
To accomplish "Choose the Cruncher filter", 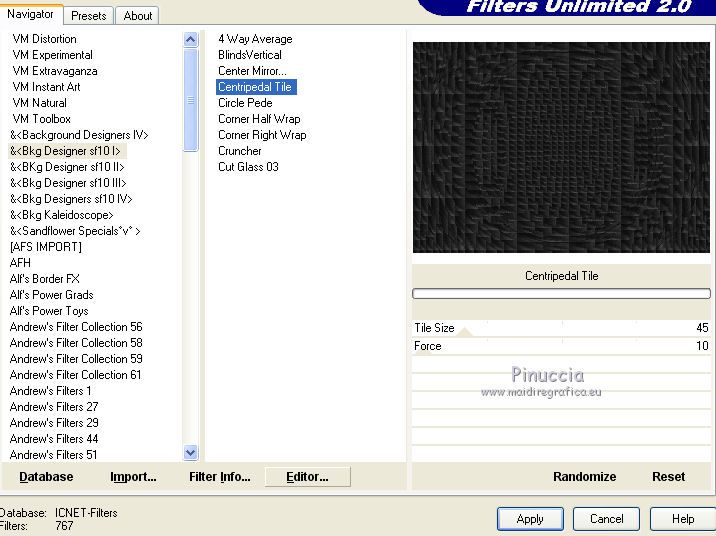I will [240, 151].
